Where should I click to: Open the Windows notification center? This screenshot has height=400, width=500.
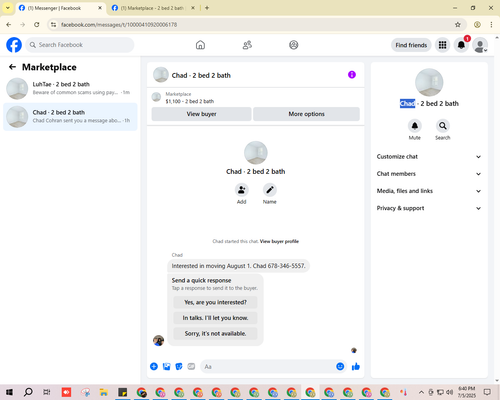487,392
